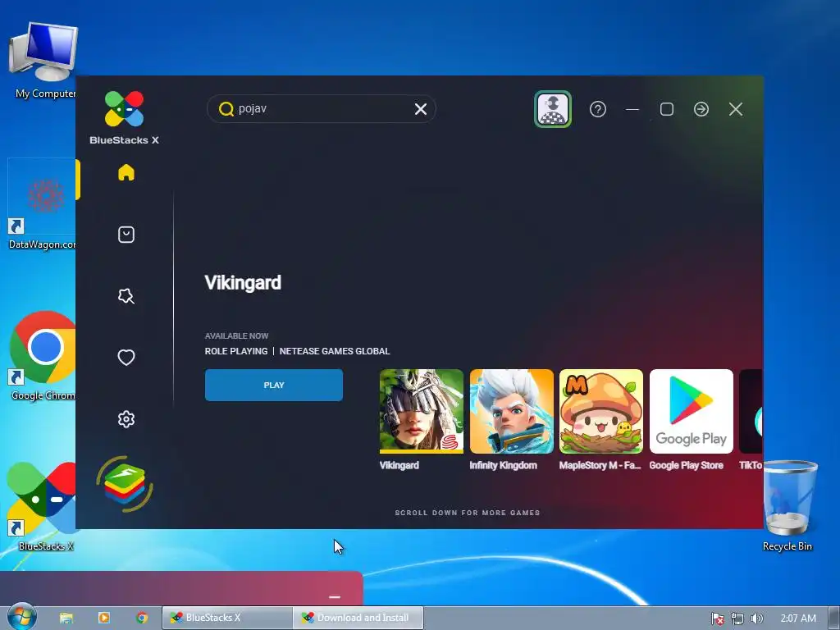Click the network tray icon
The height and width of the screenshot is (630, 840).
point(737,619)
